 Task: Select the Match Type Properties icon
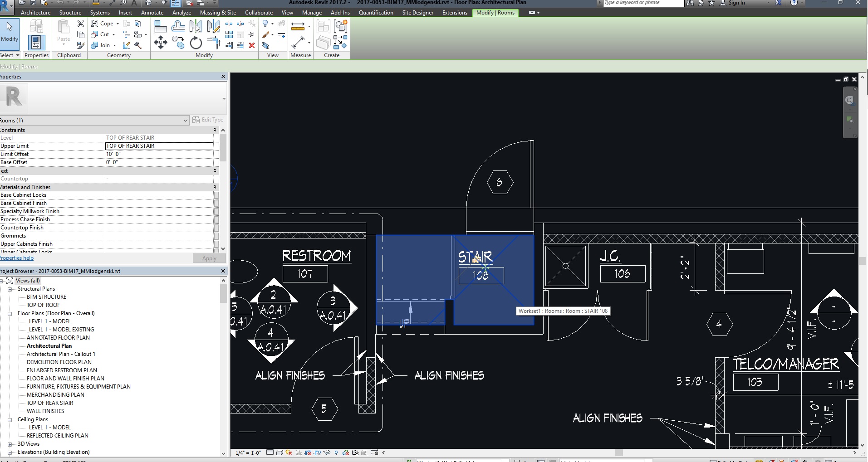(x=81, y=45)
